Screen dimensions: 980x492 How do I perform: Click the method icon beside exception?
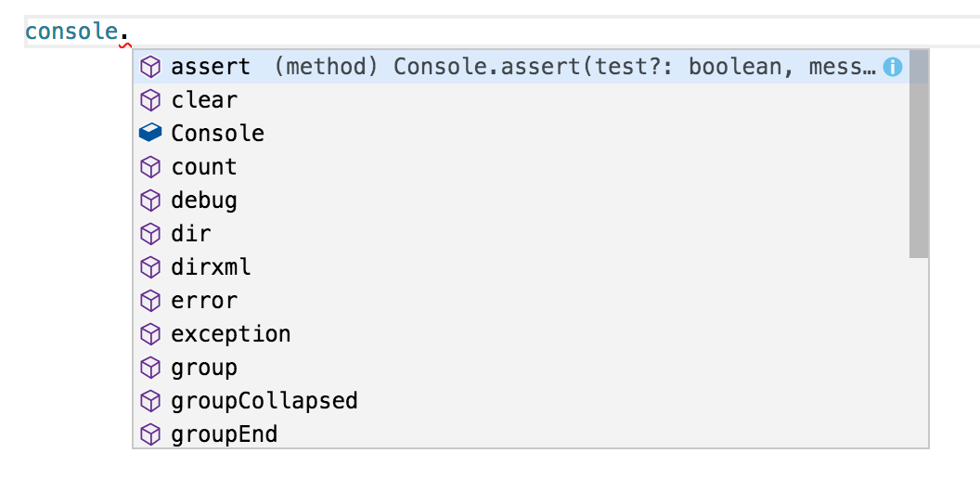(150, 334)
